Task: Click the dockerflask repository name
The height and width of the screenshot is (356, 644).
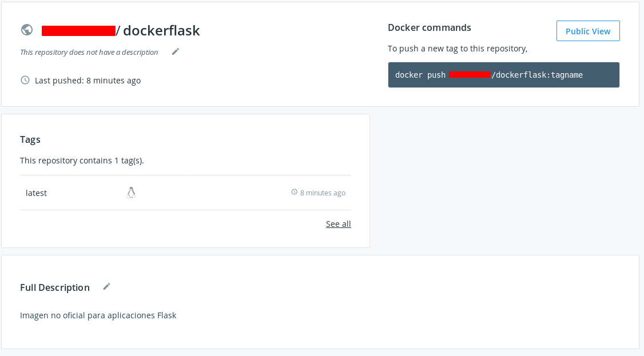Action: tap(161, 30)
